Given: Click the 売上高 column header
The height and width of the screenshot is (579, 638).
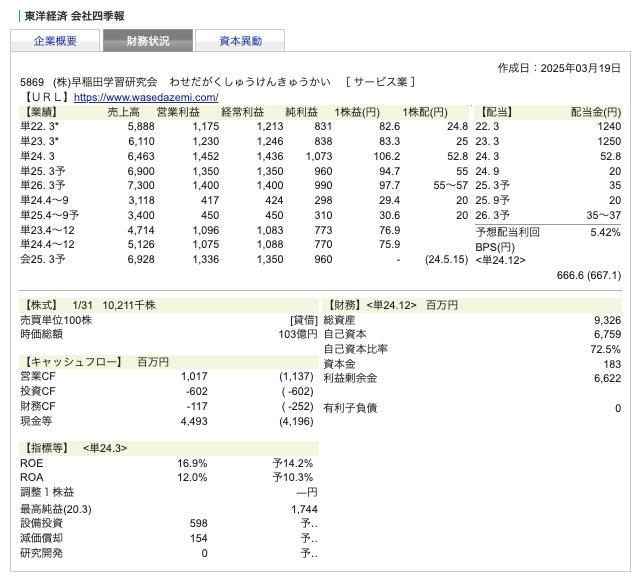Looking at the screenshot, I should [x=124, y=112].
